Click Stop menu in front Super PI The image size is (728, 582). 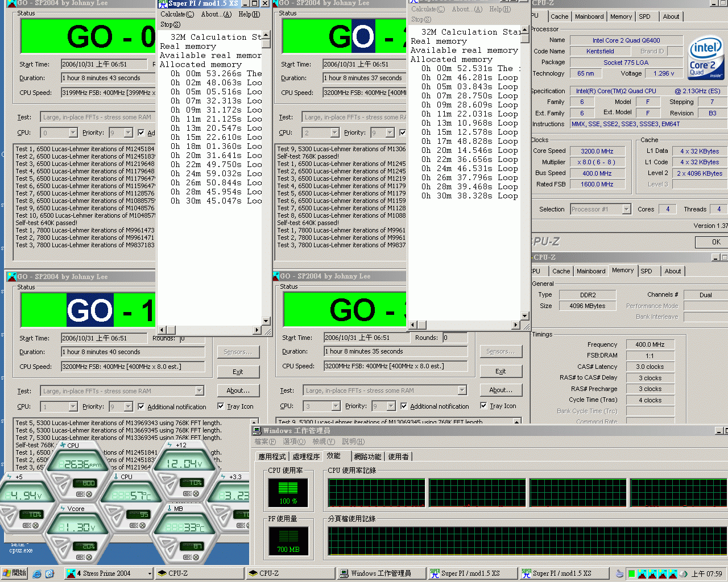[170, 24]
